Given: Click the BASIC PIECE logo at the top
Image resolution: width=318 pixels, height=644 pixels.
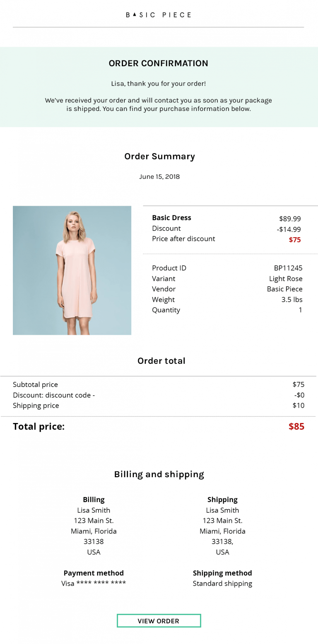Looking at the screenshot, I should pyautogui.click(x=159, y=14).
